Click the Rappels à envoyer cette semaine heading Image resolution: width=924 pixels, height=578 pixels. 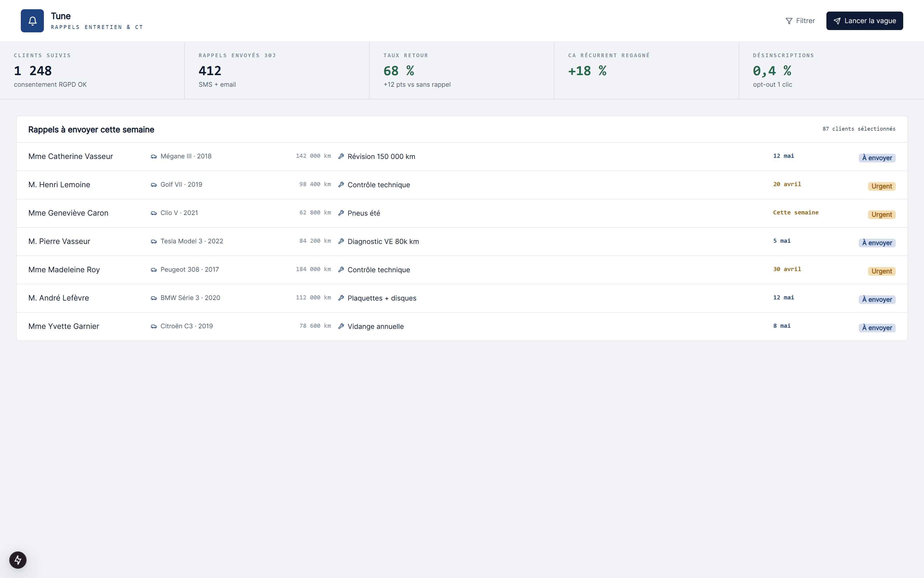(91, 129)
